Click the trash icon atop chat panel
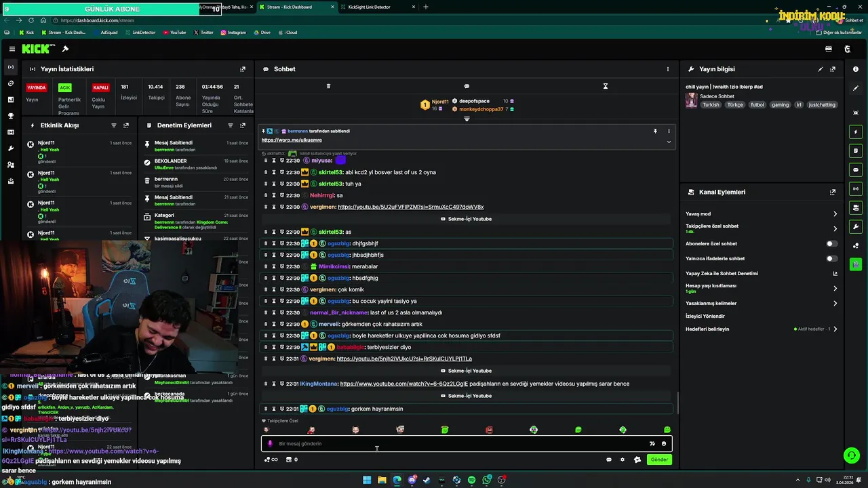The image size is (868, 488). point(328,86)
